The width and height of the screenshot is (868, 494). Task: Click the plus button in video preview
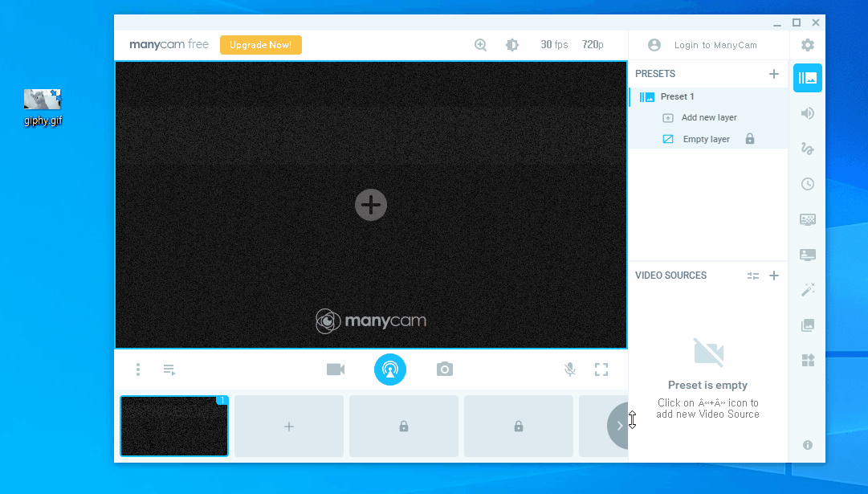(371, 205)
